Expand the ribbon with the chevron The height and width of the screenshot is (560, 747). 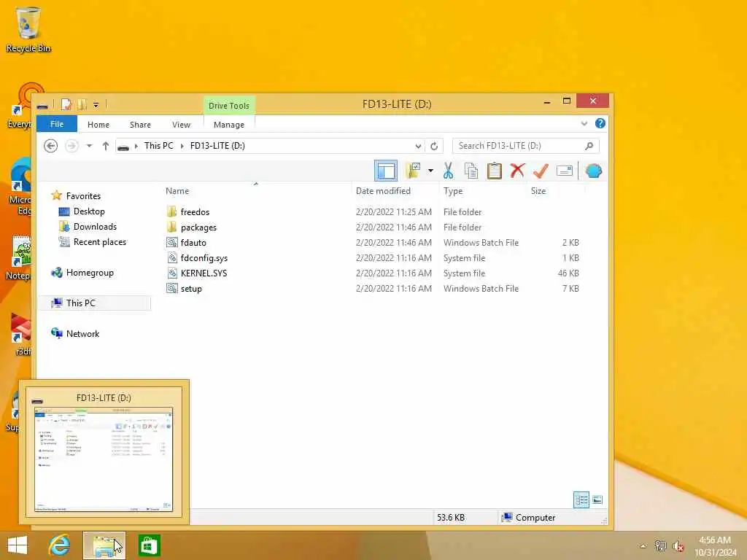[584, 124]
